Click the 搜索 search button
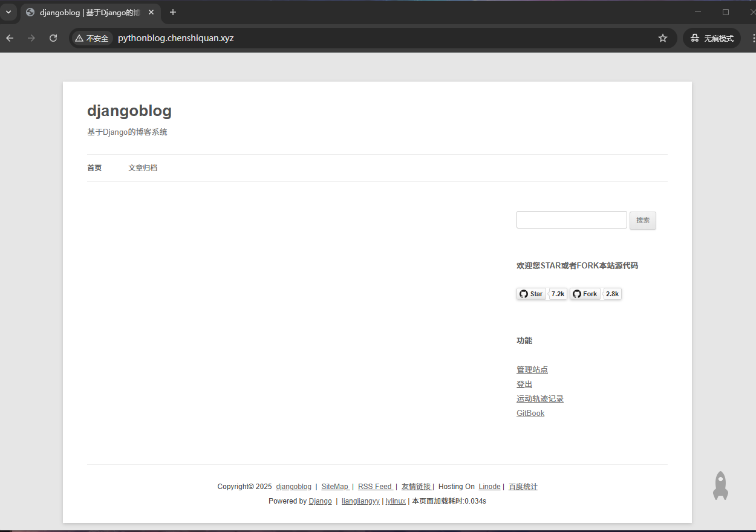The height and width of the screenshot is (532, 756). [x=643, y=221]
